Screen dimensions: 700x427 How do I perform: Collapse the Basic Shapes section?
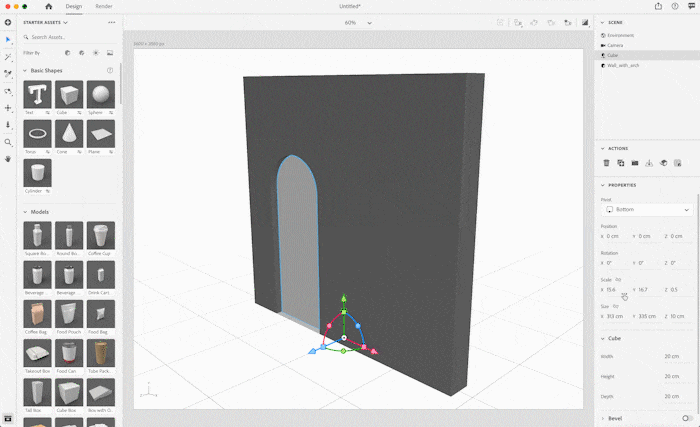click(24, 70)
